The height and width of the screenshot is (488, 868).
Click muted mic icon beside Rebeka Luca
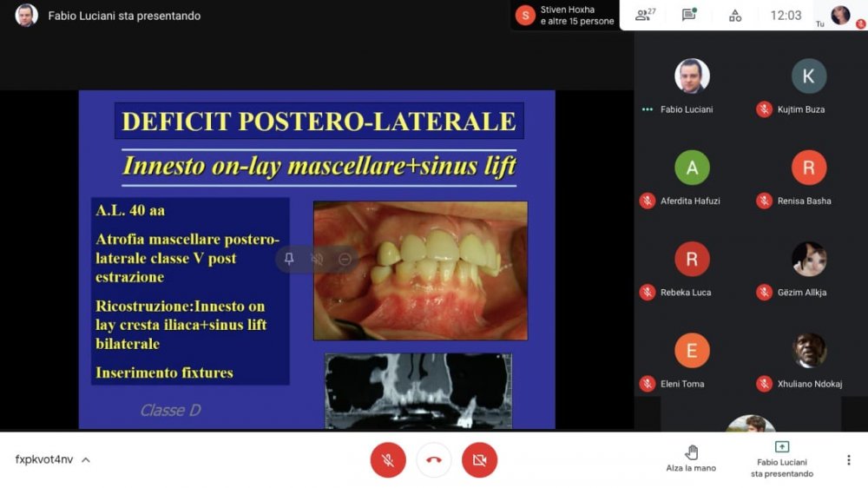pos(648,292)
